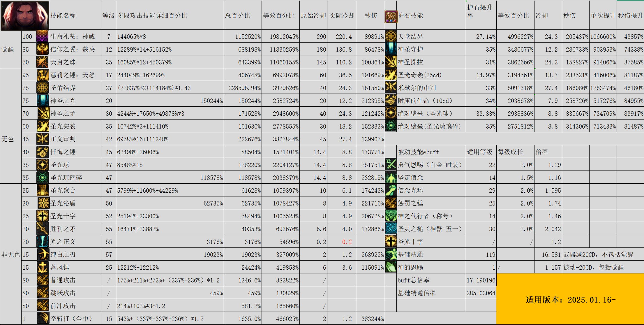Select the 神圣守护 talisman icon
Viewport: 644px width, 325px height.
tap(391, 49)
